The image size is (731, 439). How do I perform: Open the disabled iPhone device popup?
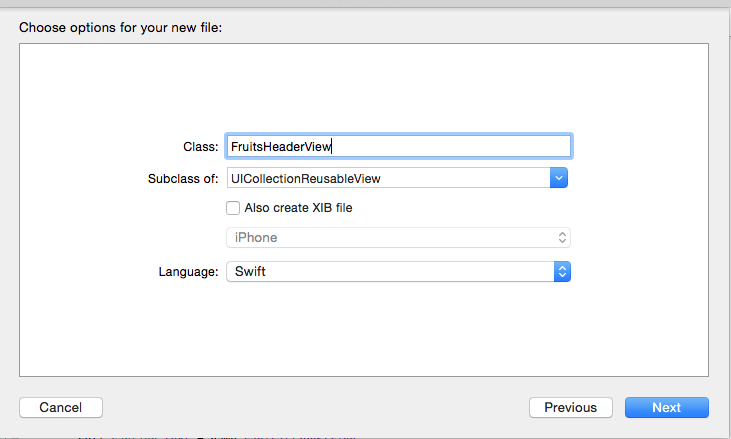point(399,238)
